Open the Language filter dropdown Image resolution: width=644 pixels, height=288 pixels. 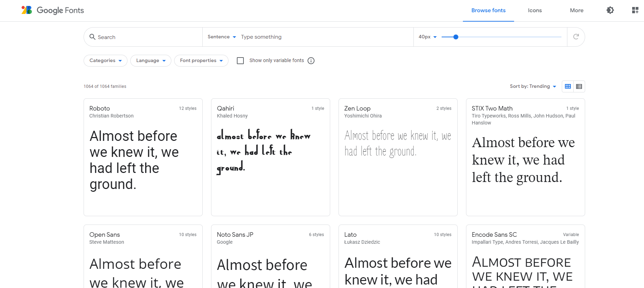(x=150, y=61)
